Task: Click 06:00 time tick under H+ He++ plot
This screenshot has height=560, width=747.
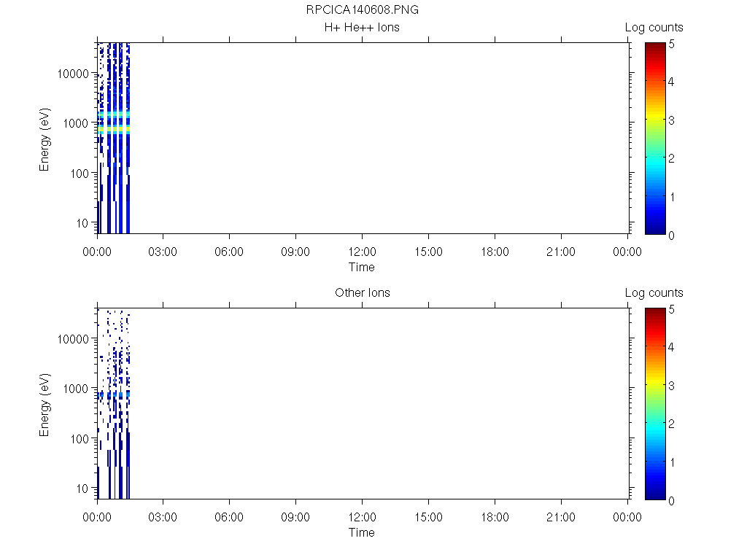Action: [x=228, y=252]
